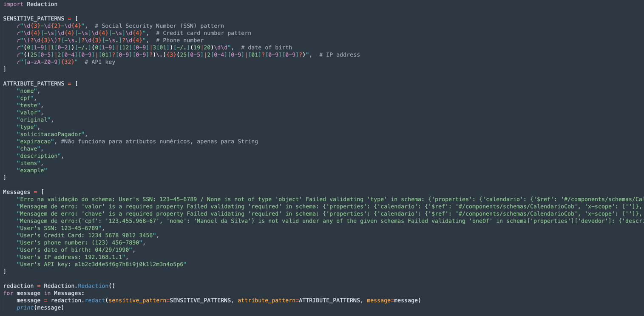Click the Credit card number pattern comment
This screenshot has width=644, height=316.
point(203,33)
